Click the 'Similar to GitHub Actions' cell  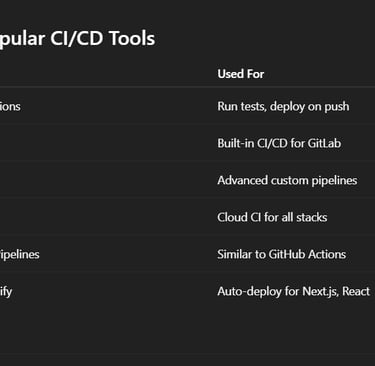281,254
